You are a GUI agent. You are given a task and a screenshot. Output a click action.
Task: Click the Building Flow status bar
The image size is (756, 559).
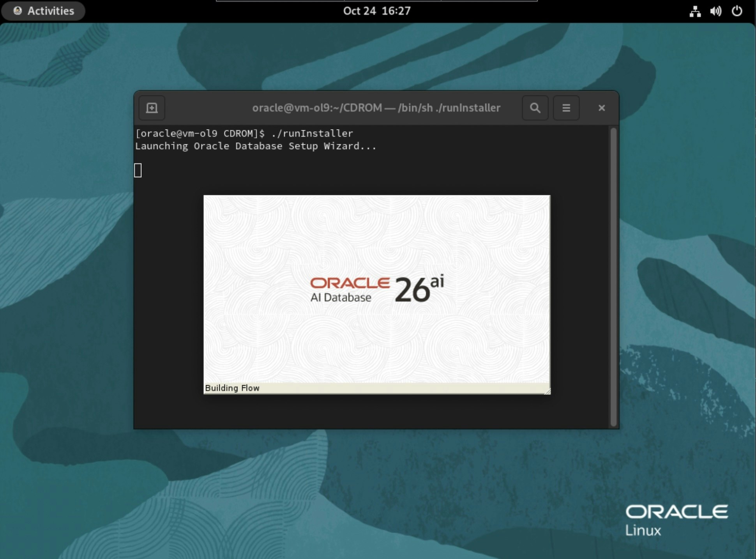coord(232,388)
